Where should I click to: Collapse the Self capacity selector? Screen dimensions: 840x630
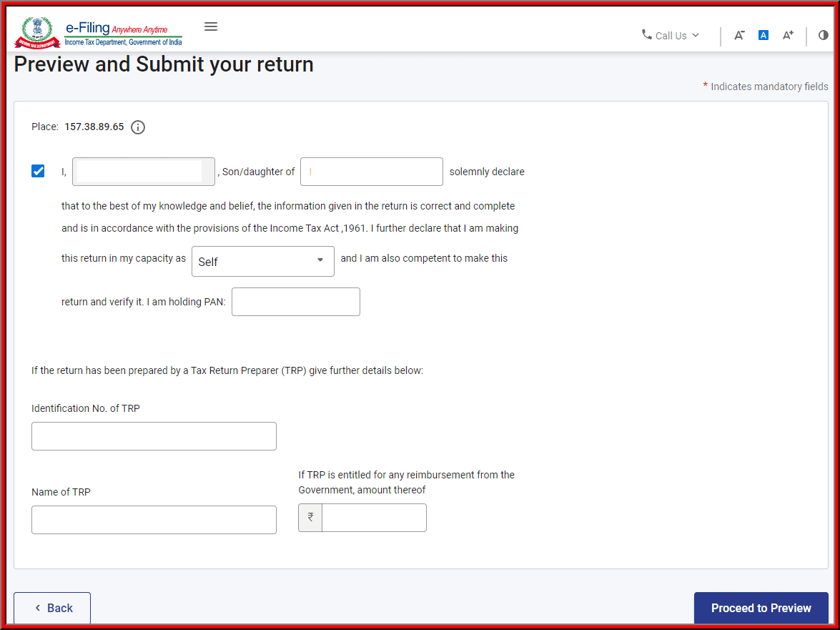[x=322, y=261]
